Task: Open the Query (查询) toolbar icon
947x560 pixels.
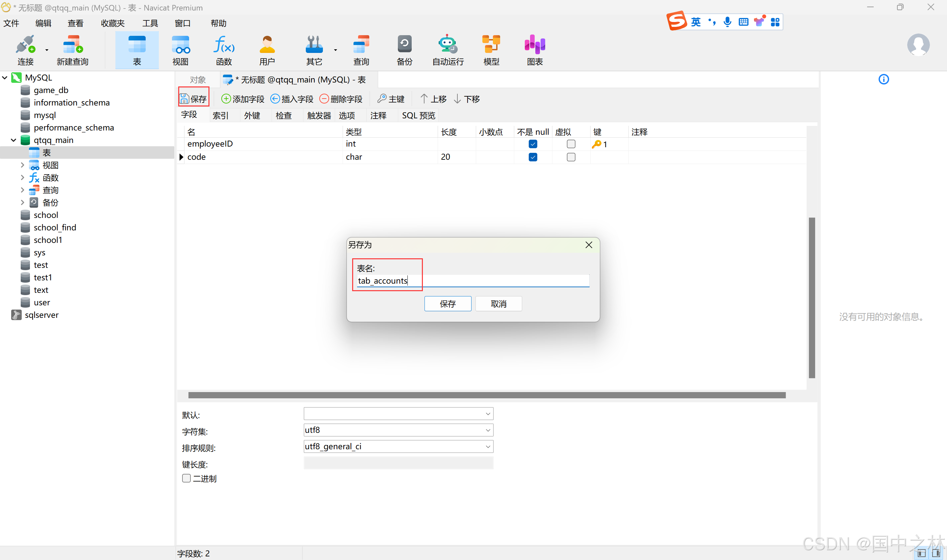Action: point(361,50)
